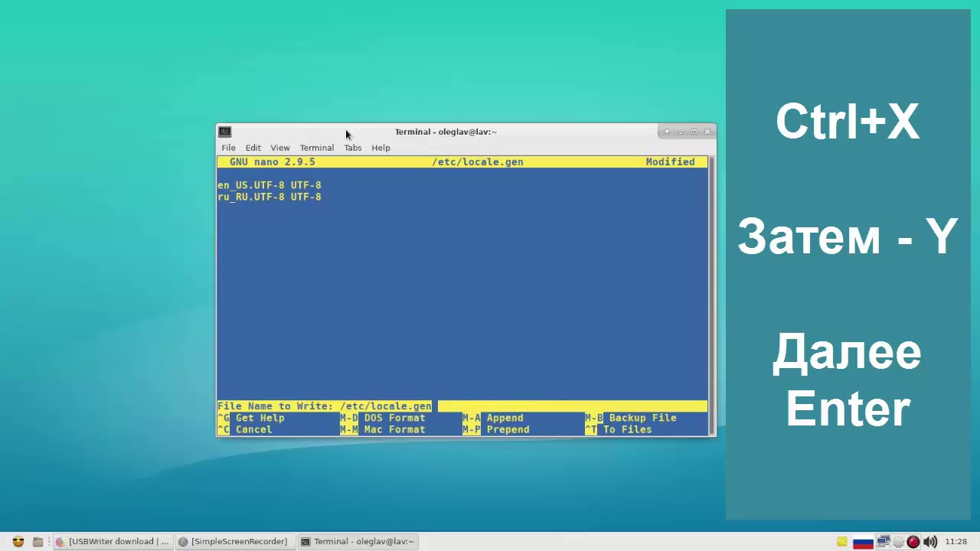This screenshot has width=980, height=551.
Task: Click the terminal window icon in title bar
Action: (x=224, y=132)
